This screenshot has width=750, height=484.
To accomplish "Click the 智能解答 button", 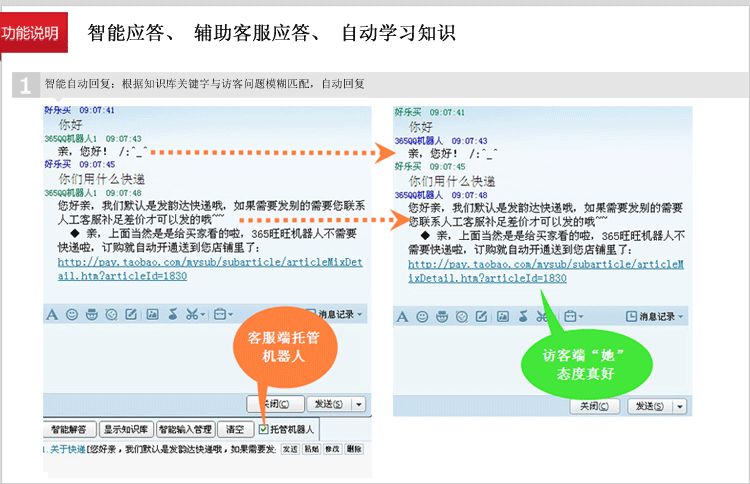I will [x=69, y=429].
